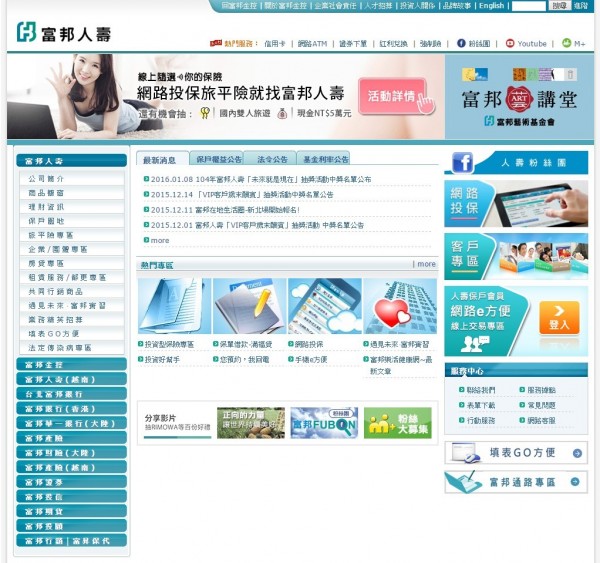Select the 保戶權益公告 tab

tap(217, 158)
